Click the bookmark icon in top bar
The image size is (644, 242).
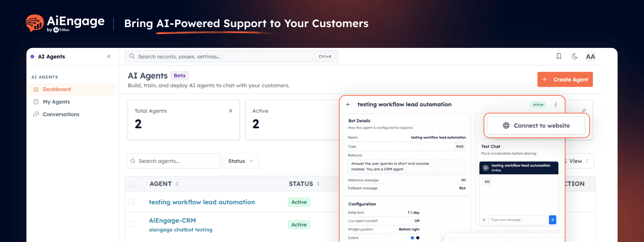click(x=559, y=56)
